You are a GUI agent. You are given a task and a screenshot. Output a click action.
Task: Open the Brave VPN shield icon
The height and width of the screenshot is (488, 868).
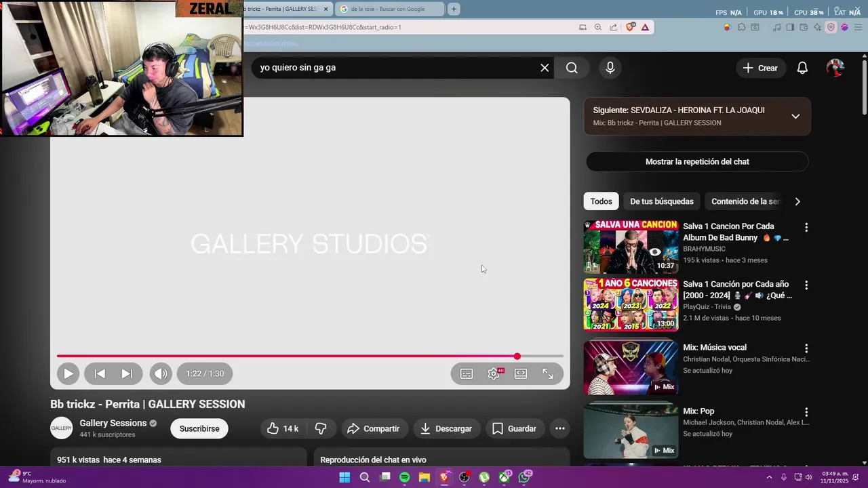click(x=831, y=27)
